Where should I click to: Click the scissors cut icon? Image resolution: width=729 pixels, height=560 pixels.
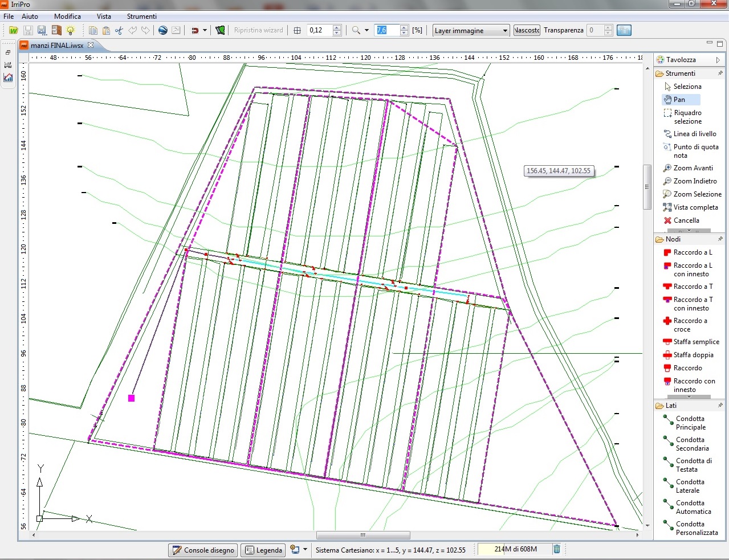point(119,30)
